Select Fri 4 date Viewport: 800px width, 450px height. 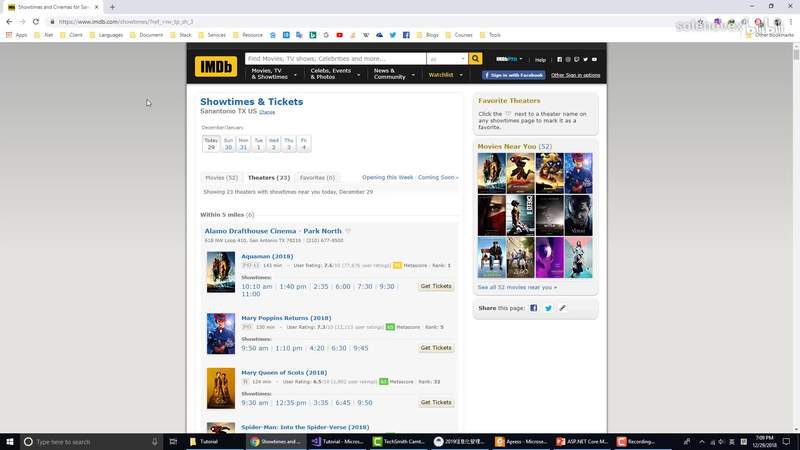coord(304,144)
